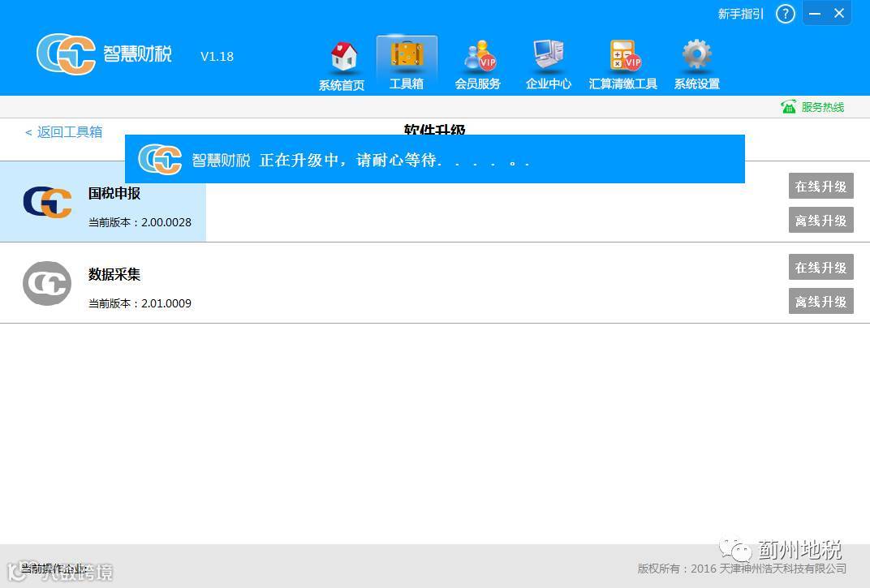Click the 正在升级中 progress banner
Screen dimensions: 870x588
click(x=434, y=159)
